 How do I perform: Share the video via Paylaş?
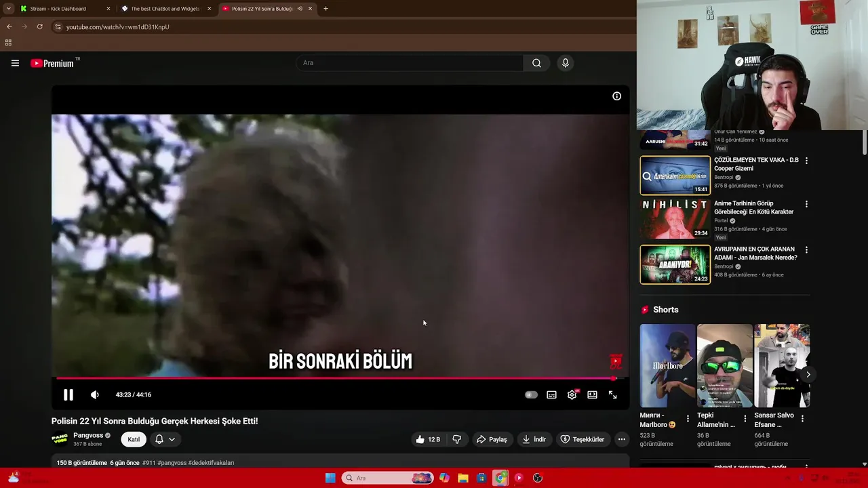pos(492,439)
